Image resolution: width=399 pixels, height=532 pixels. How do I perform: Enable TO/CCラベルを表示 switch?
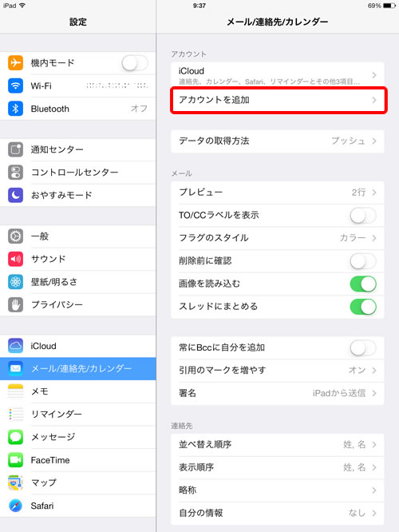pyautogui.click(x=363, y=215)
